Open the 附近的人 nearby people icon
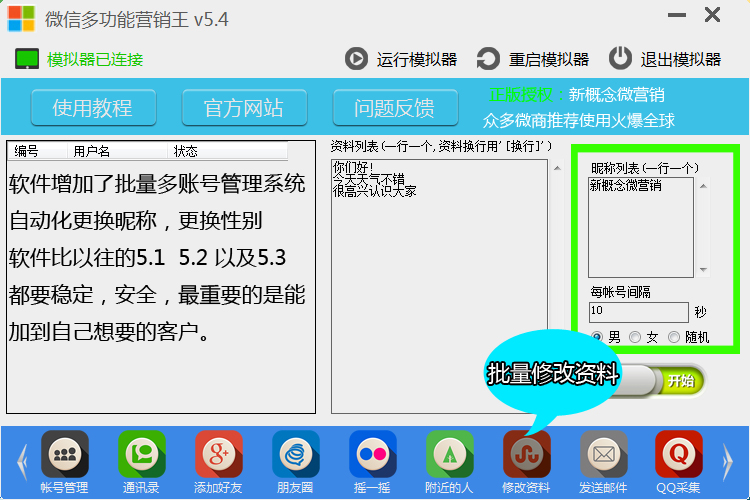 [449, 455]
